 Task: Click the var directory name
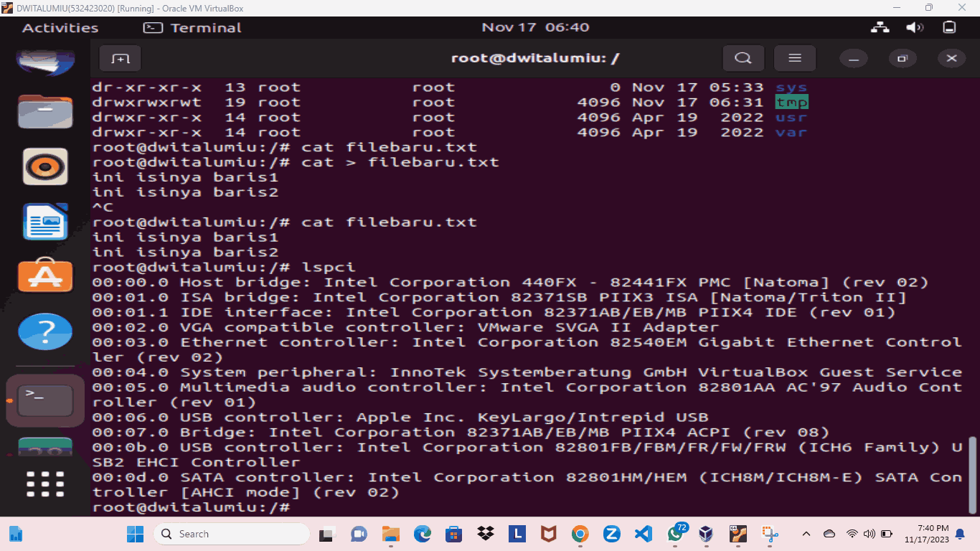click(792, 132)
